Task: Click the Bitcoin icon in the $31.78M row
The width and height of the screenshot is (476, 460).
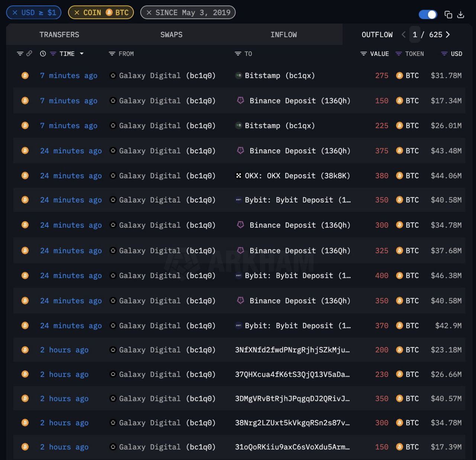Action: pos(25,76)
